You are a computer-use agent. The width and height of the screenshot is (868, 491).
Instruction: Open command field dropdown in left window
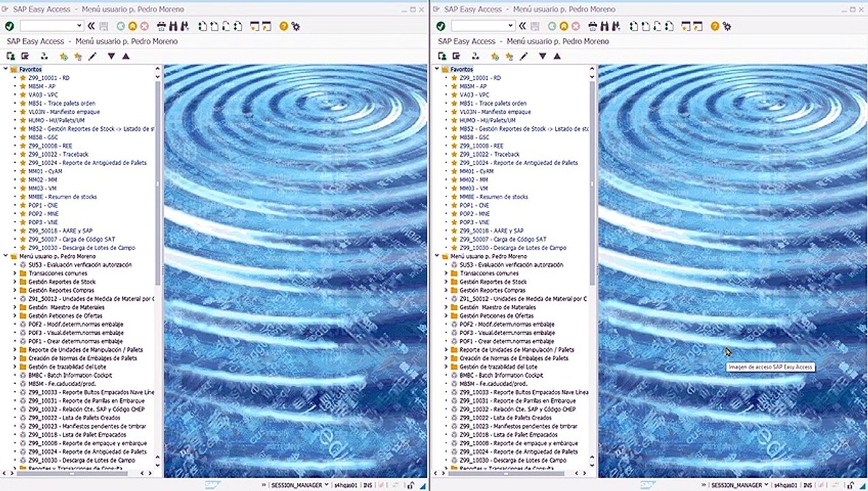pyautogui.click(x=79, y=26)
